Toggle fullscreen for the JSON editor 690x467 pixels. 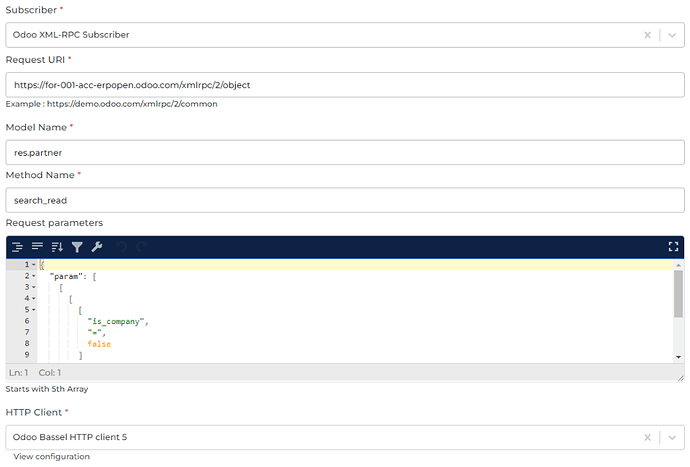673,247
